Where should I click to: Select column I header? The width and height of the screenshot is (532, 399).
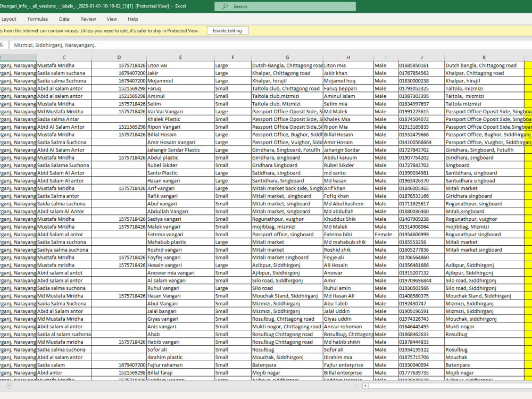pyautogui.click(x=386, y=57)
